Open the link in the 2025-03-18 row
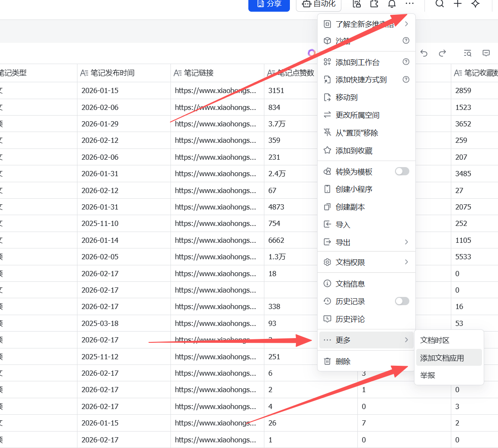Screen dimensions: 498x448 click(215, 323)
